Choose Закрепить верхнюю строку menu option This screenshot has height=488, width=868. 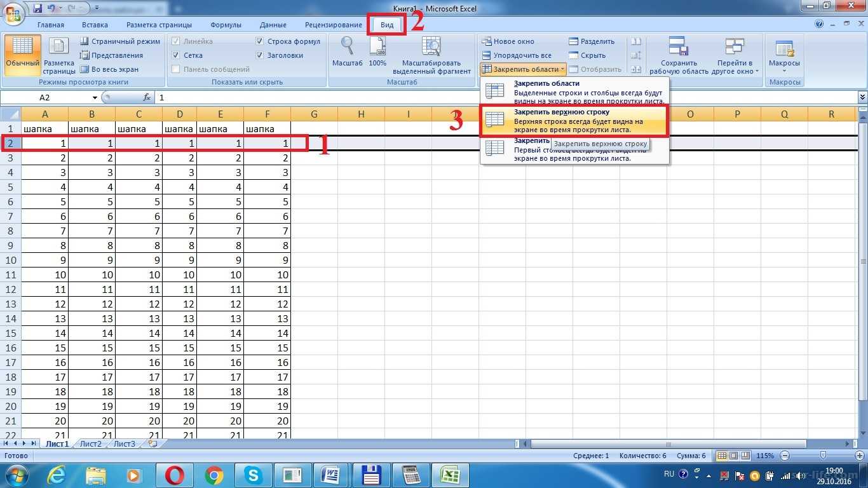tap(574, 121)
